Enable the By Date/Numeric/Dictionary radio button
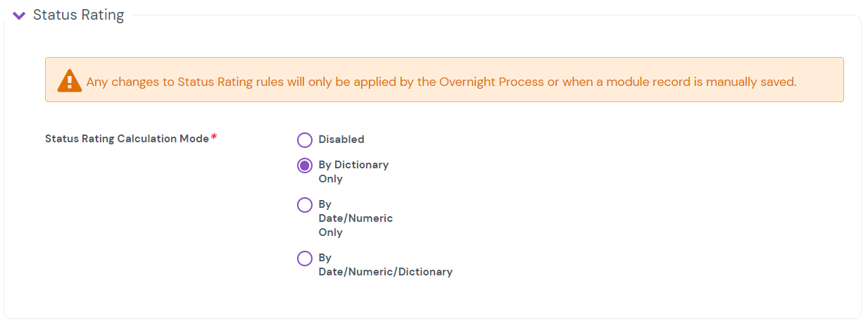Viewport: 868px width, 324px height. click(305, 258)
